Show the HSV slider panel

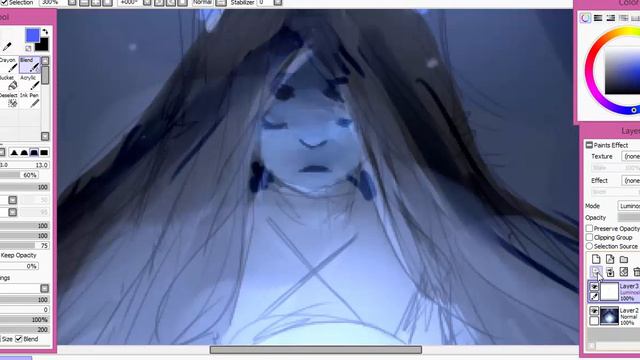(x=611, y=18)
